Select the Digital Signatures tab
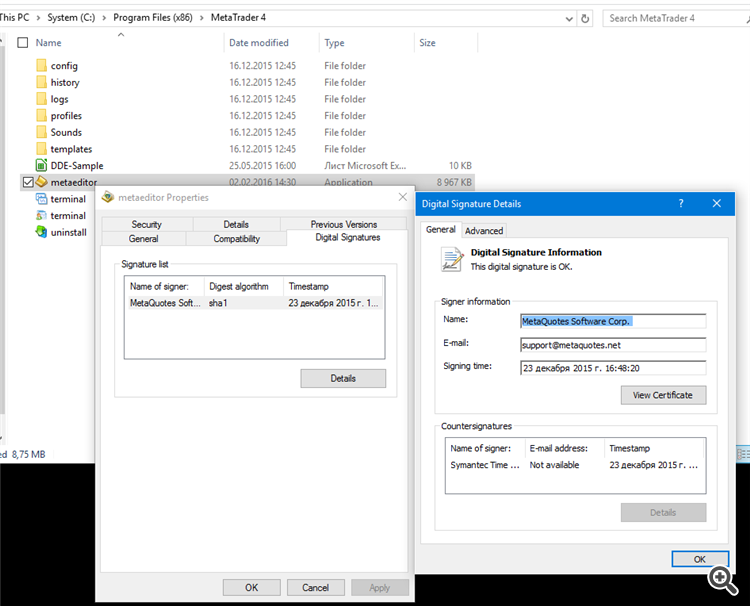The width and height of the screenshot is (750, 606). coord(348,237)
